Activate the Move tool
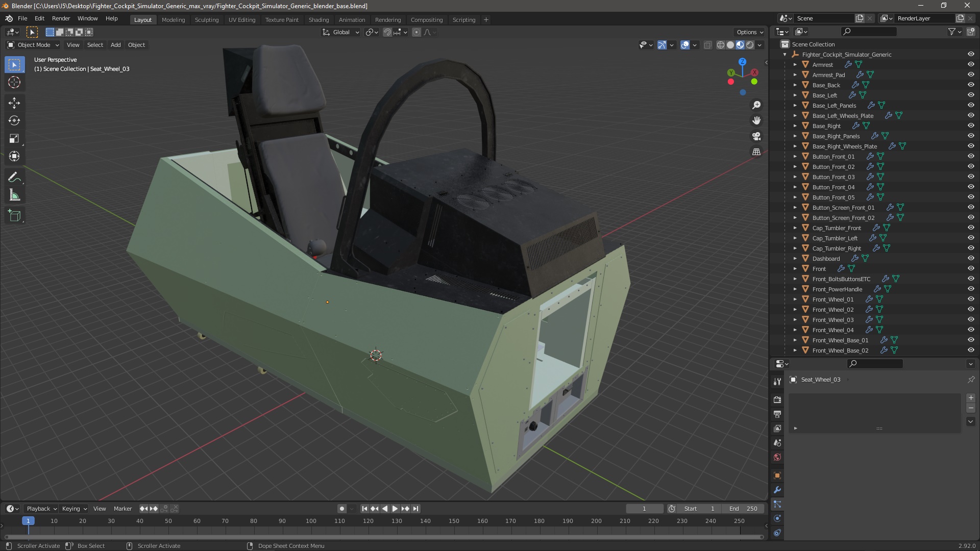This screenshot has width=980, height=551. point(14,103)
